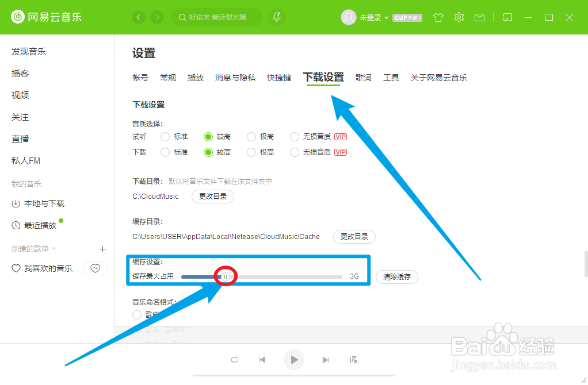
Task: Open 我喜欢的音乐 playlist
Action: [x=42, y=268]
